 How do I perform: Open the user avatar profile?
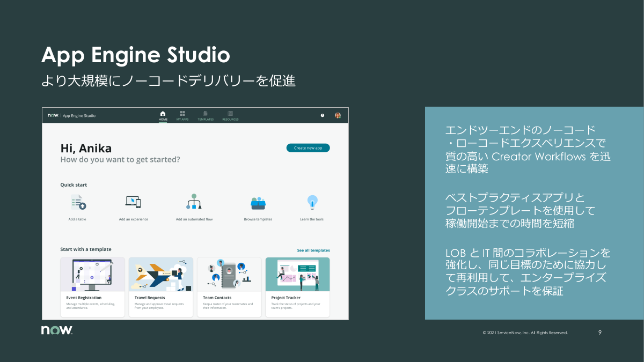[x=338, y=115]
